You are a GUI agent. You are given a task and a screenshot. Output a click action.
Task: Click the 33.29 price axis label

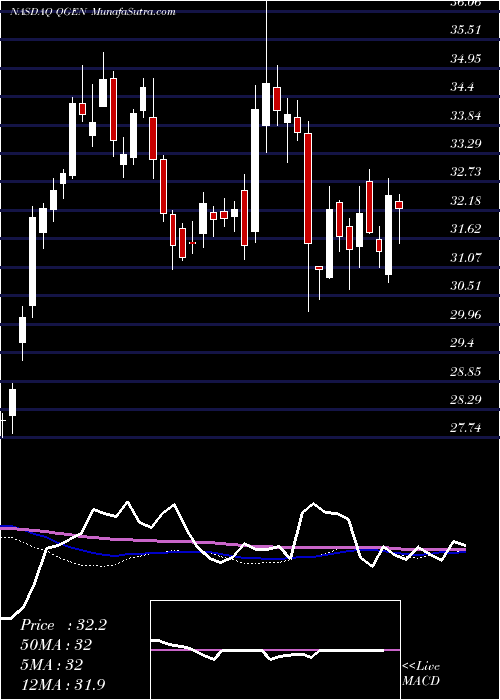465,144
